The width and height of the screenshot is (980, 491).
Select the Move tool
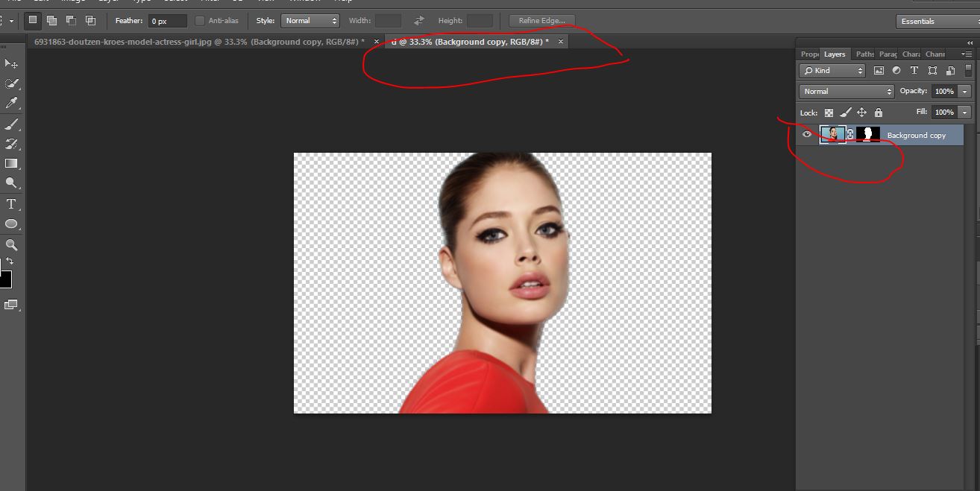[11, 64]
